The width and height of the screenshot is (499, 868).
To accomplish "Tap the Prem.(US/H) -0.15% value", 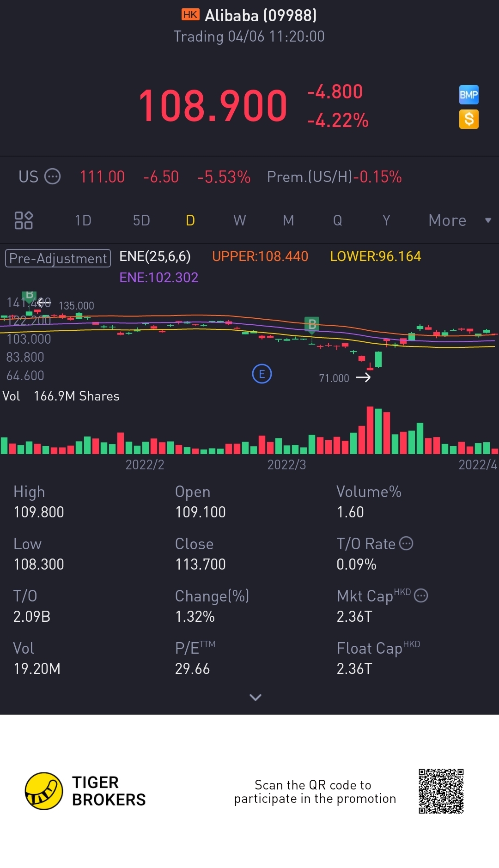I will click(335, 177).
